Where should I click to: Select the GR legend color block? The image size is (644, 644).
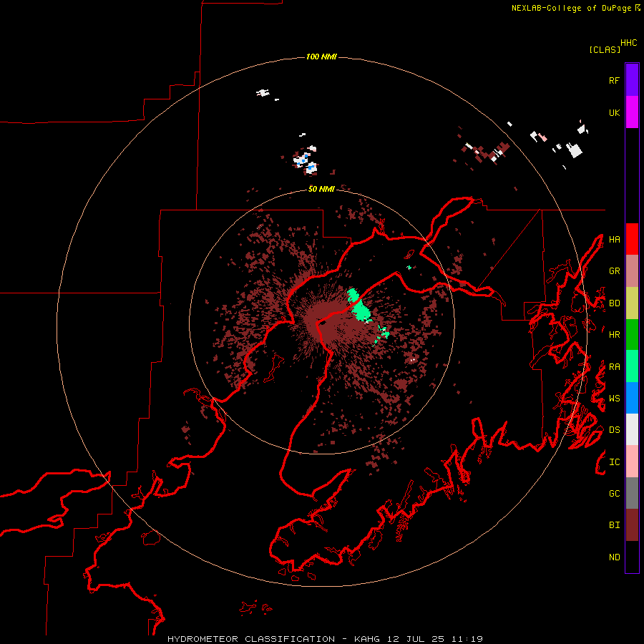click(632, 271)
